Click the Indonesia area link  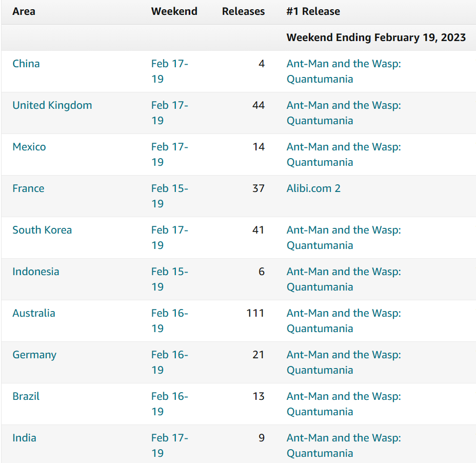(x=36, y=272)
